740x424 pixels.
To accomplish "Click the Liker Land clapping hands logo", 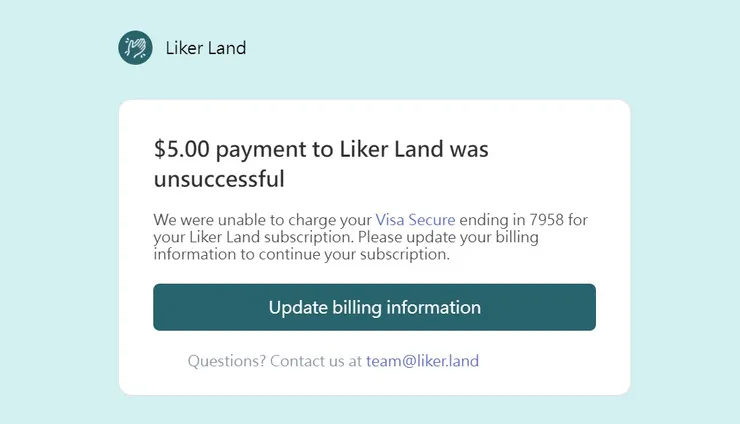I will coord(135,47).
